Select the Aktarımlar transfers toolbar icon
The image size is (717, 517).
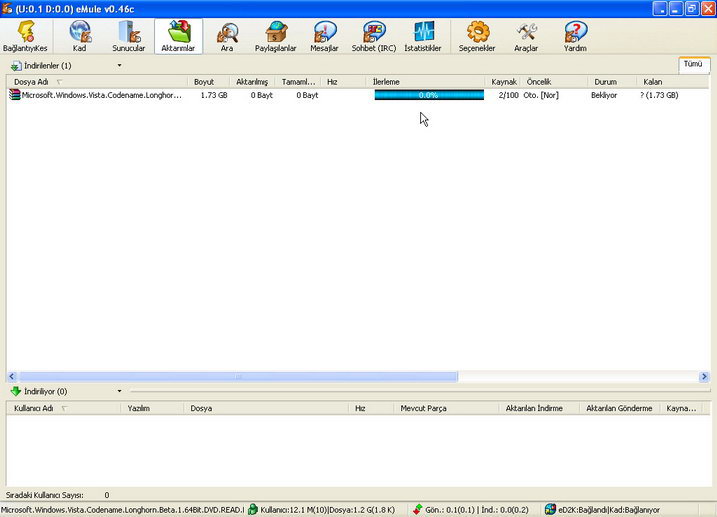tap(178, 36)
